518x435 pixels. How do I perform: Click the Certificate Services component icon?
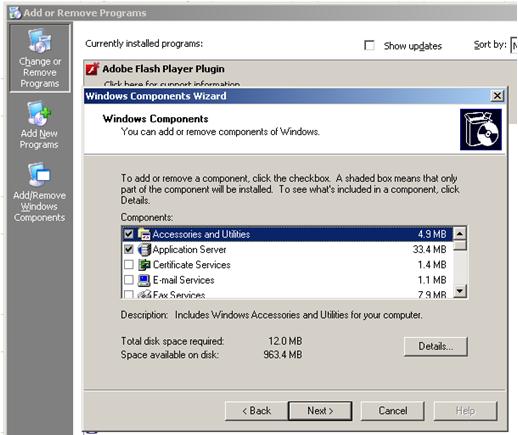pos(144,265)
